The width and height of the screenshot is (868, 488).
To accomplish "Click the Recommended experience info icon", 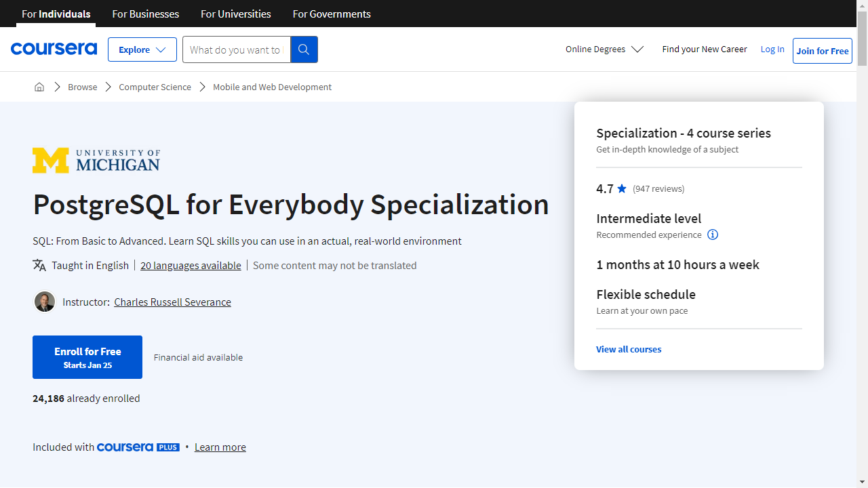I will coord(713,235).
